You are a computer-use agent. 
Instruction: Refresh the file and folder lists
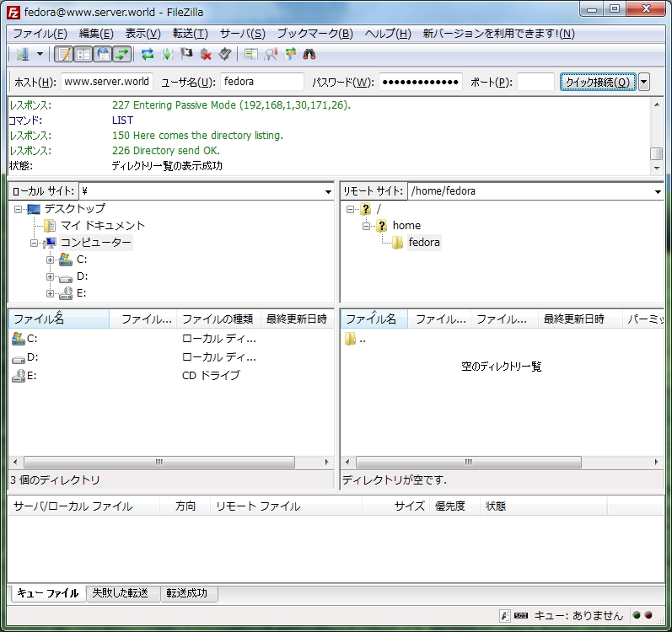[x=148, y=55]
